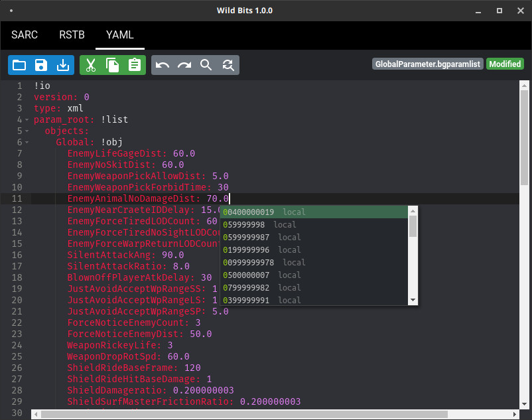532x420 pixels.
Task: Click the Copy icon in toolbar
Action: (113, 64)
